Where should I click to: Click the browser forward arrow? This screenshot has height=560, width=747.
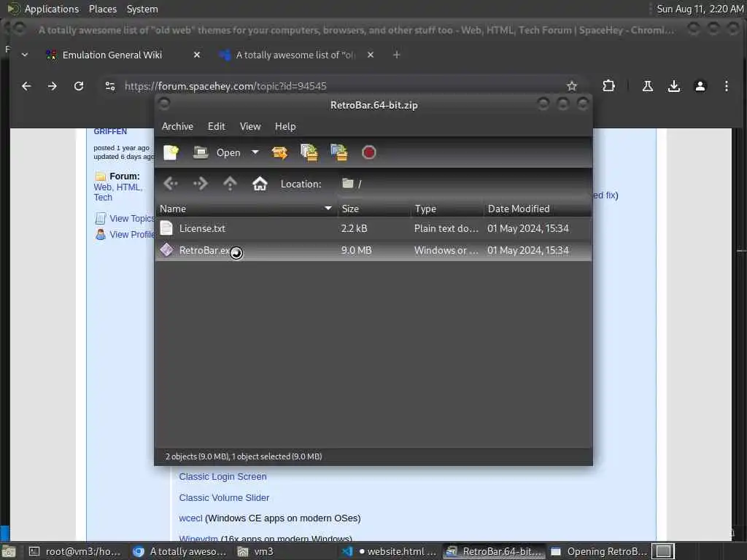click(53, 86)
